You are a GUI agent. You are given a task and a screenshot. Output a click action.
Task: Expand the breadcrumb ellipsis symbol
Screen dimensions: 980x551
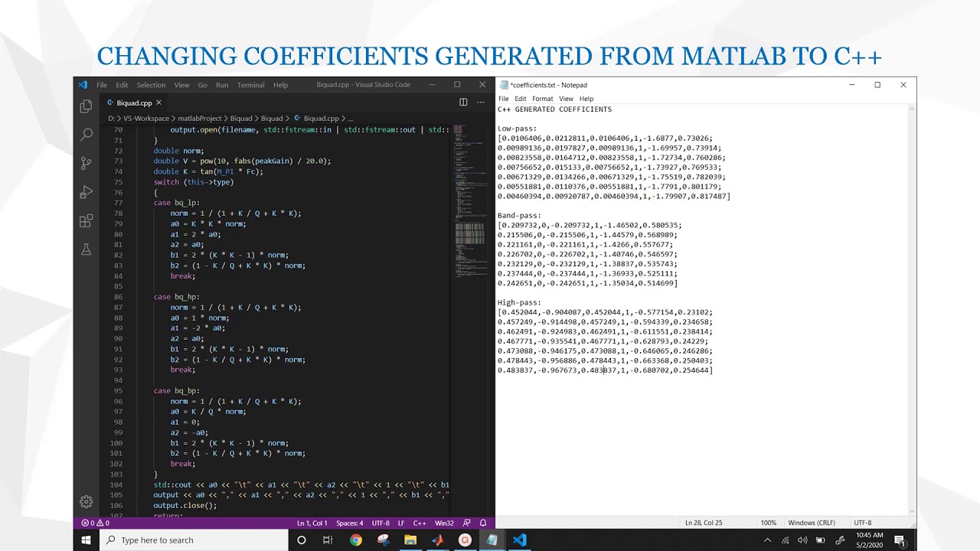[x=351, y=119]
